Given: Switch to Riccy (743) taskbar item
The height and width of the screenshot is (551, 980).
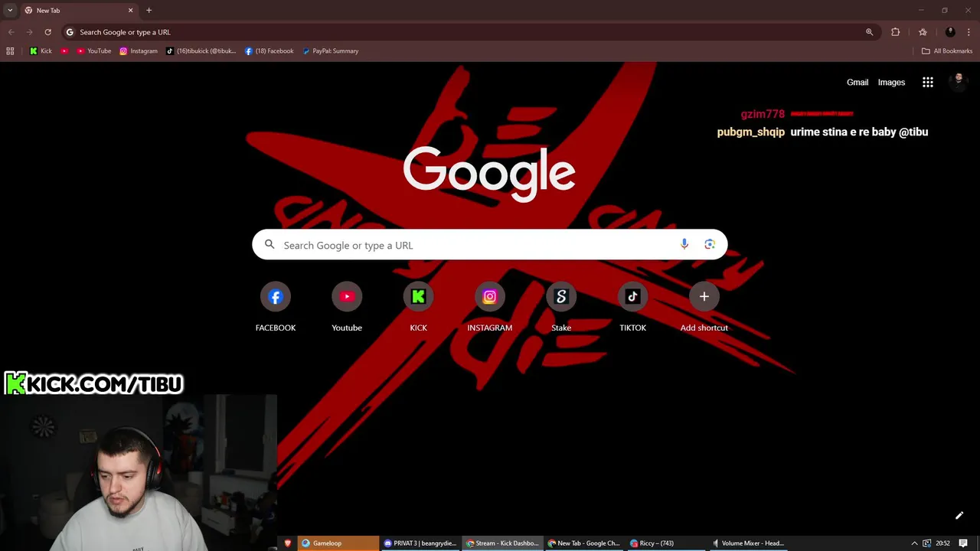Looking at the screenshot, I should pyautogui.click(x=666, y=543).
